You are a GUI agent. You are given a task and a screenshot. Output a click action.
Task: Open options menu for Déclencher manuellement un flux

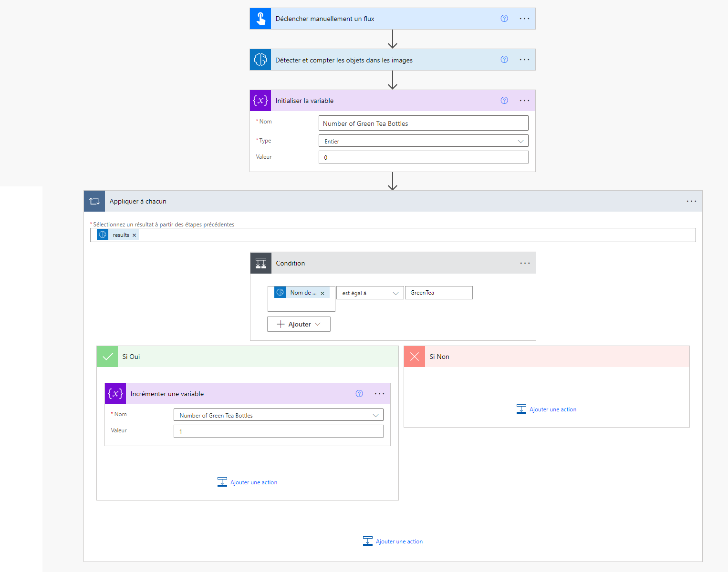524,19
